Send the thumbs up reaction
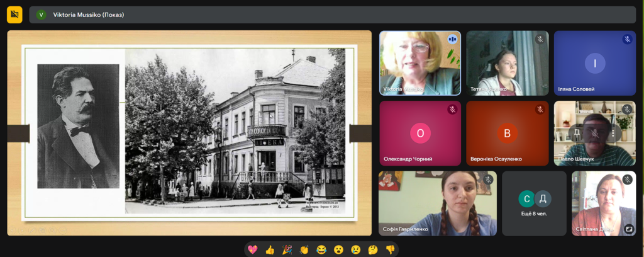This screenshot has width=644, height=257. coord(270,250)
